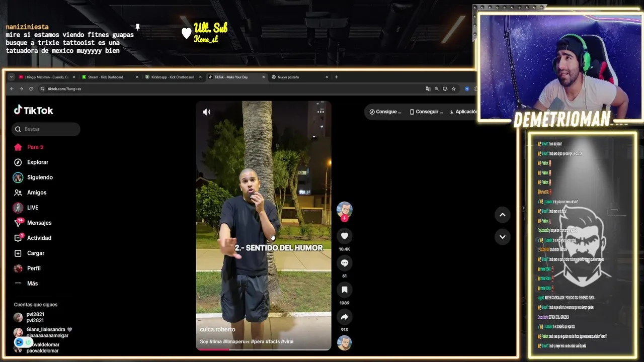Screen dimensions: 644x362
Task: Close the TikTok browser tab
Action: (263, 77)
